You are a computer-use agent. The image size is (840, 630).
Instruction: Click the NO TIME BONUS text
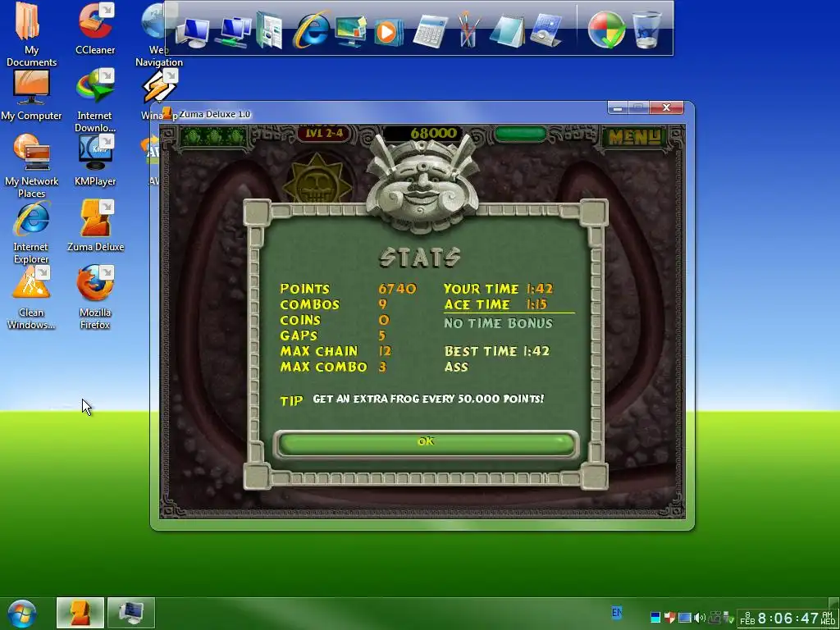point(498,323)
